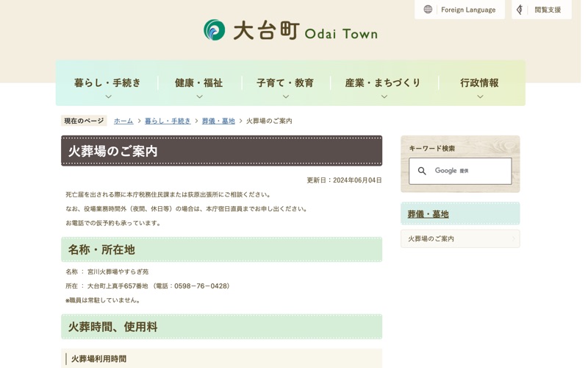The height and width of the screenshot is (368, 588).
Task: Click the magnifier icon in keyword search
Action: point(422,171)
